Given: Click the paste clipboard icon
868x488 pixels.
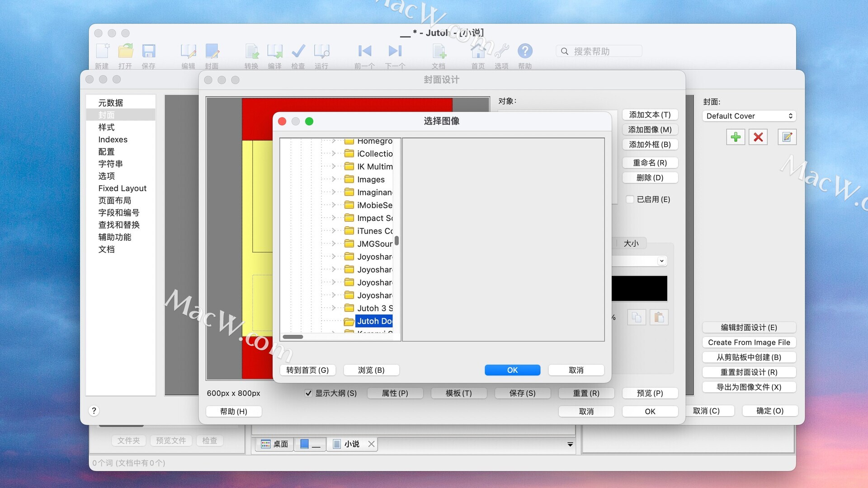Looking at the screenshot, I should click(659, 317).
